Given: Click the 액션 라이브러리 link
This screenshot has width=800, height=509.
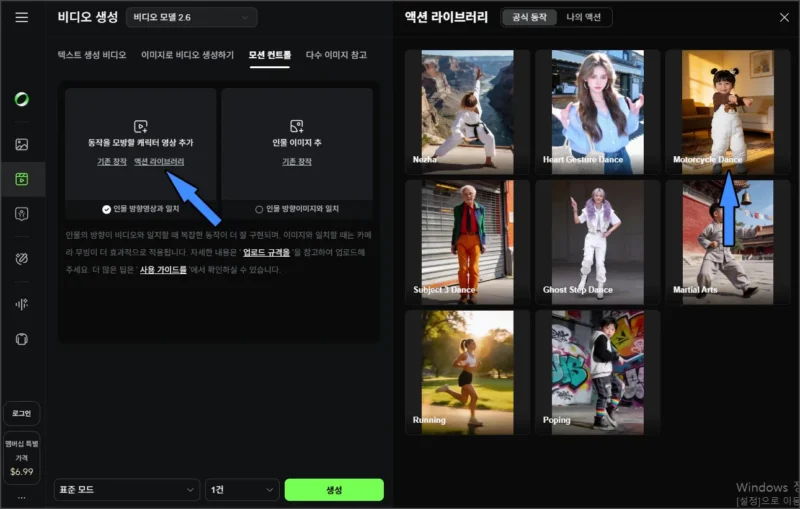Looking at the screenshot, I should tap(159, 161).
